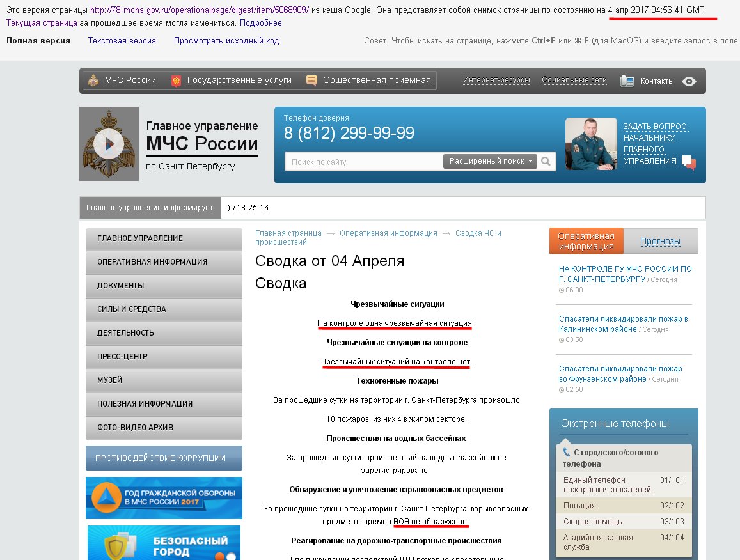Open МЧС России top bar link
Screen dimensions: 740x560
point(130,80)
